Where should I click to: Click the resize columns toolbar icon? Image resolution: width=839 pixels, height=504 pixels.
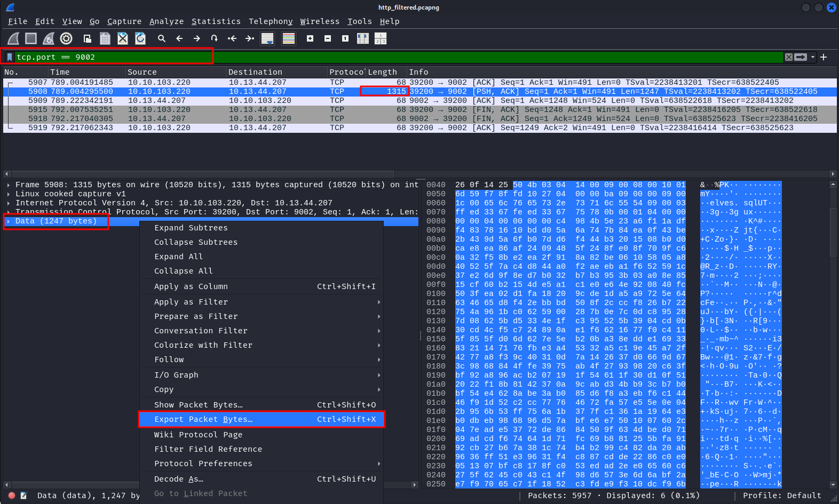363,38
